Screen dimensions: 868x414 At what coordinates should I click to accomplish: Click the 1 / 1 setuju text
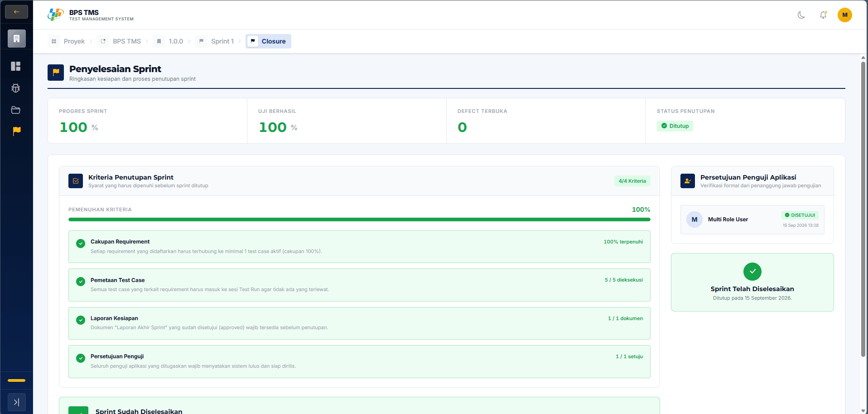(629, 357)
